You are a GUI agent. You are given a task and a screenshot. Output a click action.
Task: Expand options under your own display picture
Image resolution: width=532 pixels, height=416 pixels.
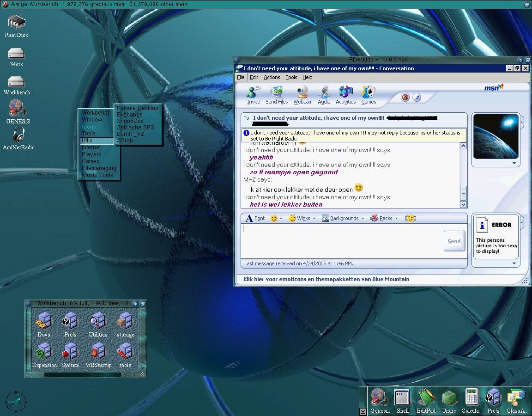pos(514,263)
